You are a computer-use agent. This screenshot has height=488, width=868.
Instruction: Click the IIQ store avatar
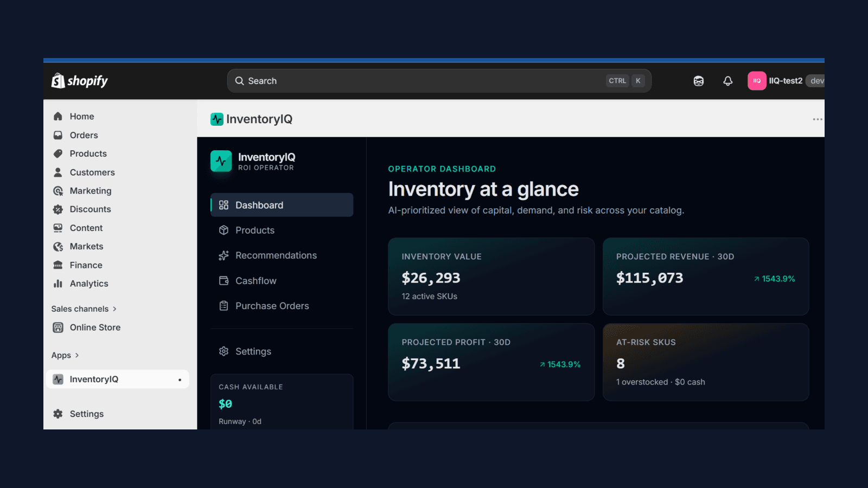point(757,81)
